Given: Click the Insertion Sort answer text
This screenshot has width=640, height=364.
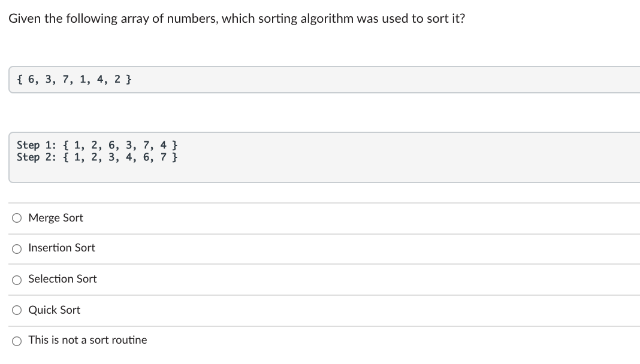Looking at the screenshot, I should coord(61,248).
